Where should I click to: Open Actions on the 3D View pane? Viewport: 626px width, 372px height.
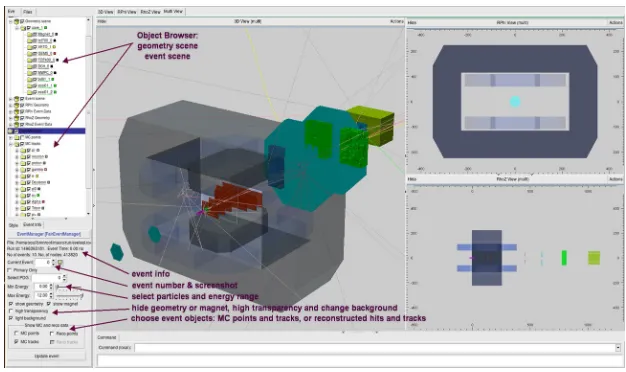[x=396, y=22]
